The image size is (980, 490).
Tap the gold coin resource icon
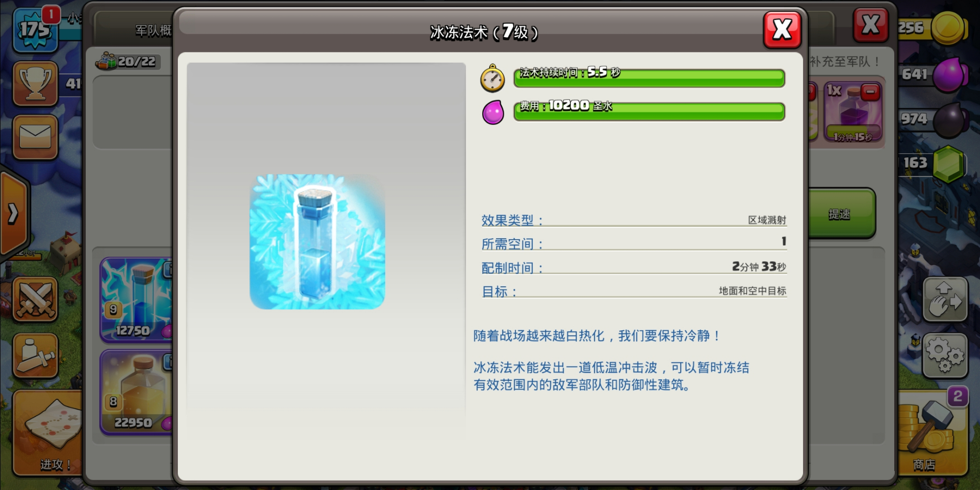(949, 27)
